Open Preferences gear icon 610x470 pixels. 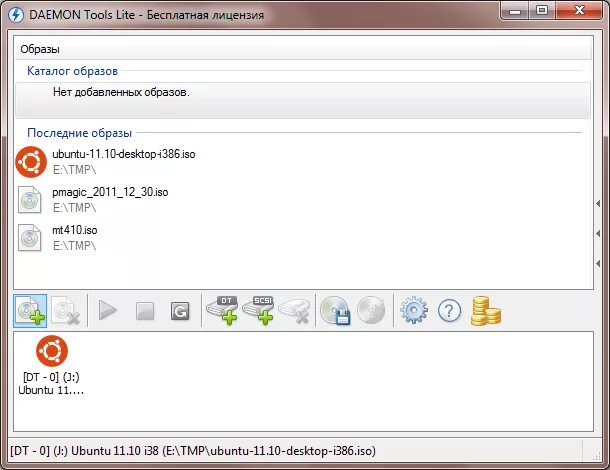414,310
